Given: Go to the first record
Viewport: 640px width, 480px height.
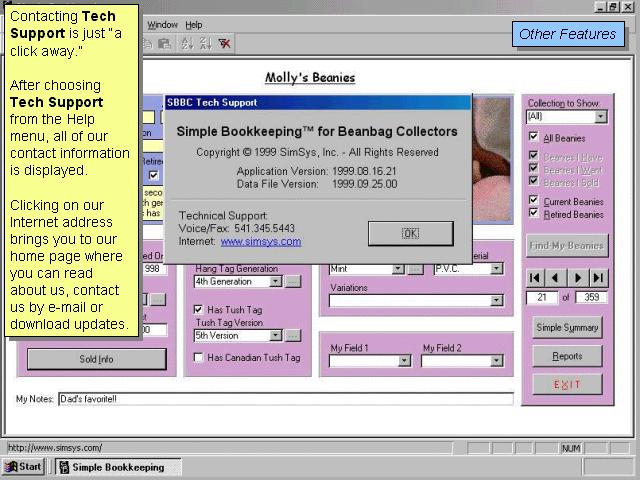Looking at the screenshot, I should pyautogui.click(x=536, y=277).
